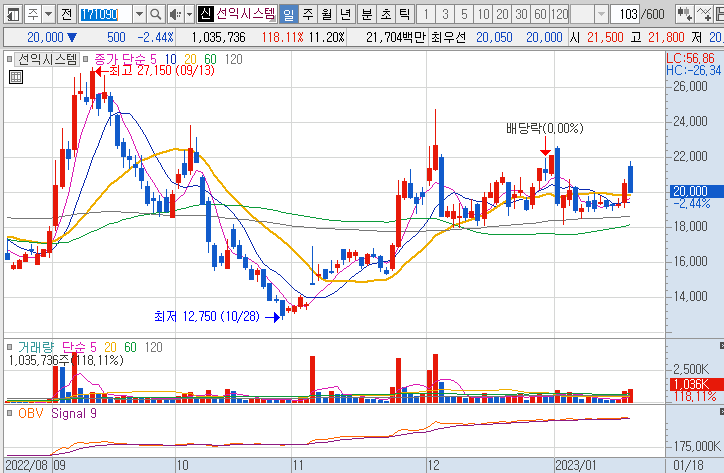Click the 21,704백만 trade amount value
The image size is (724, 473).
tap(396, 37)
